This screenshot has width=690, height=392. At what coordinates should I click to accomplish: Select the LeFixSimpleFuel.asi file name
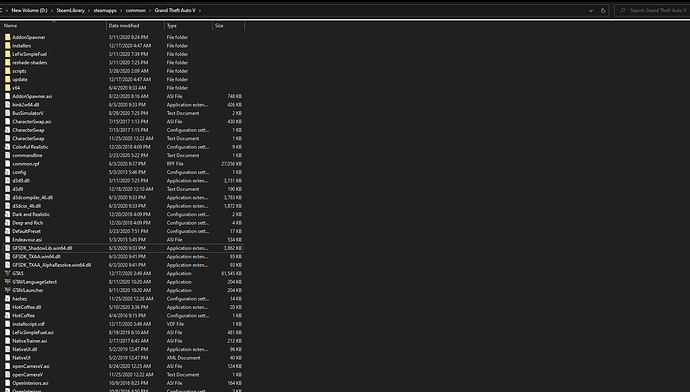point(33,332)
